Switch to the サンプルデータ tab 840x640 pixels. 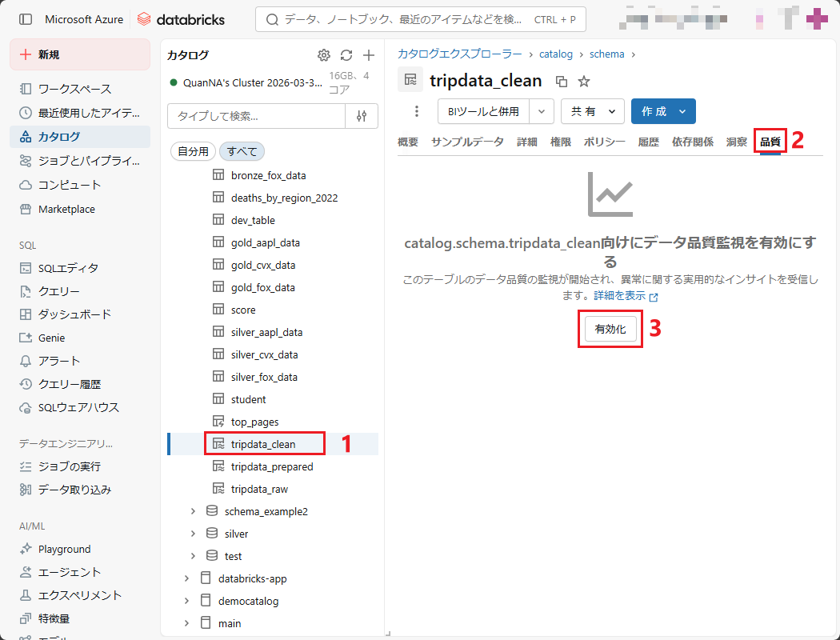pyautogui.click(x=467, y=142)
